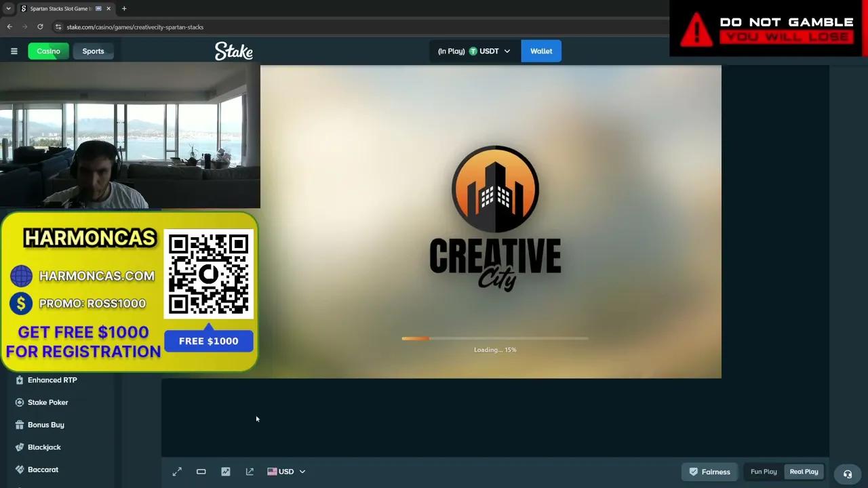Click the "Loading... 15%" text
868x488 pixels.
[x=495, y=350]
